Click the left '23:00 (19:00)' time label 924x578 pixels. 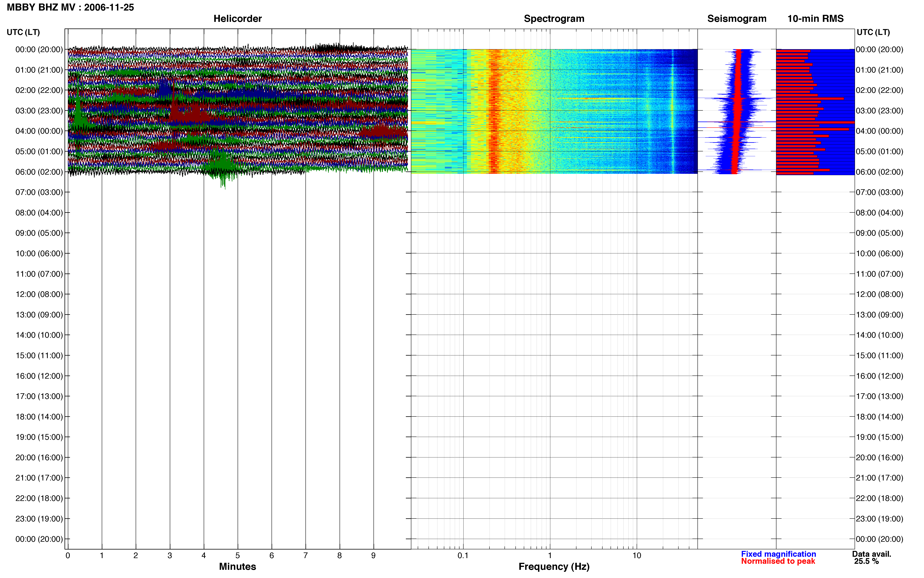pyautogui.click(x=39, y=518)
